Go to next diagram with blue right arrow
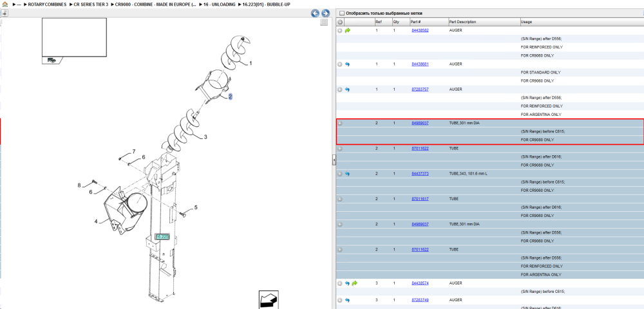 [x=325, y=13]
